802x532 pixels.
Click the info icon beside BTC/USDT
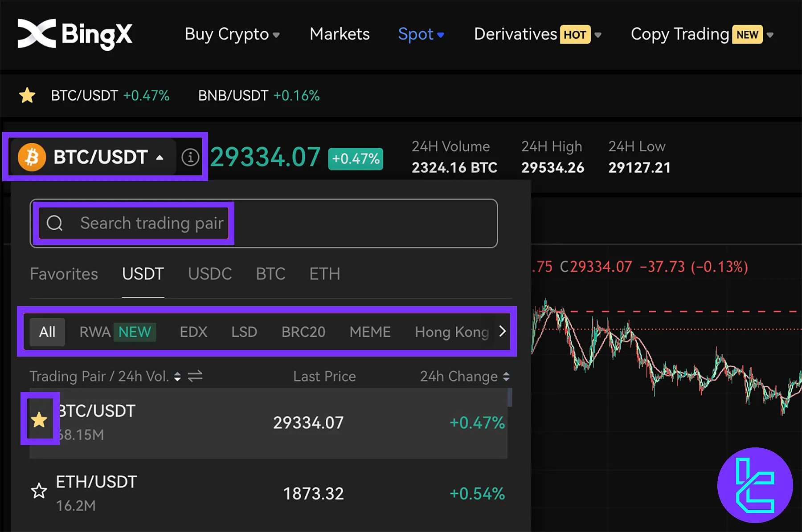click(190, 157)
